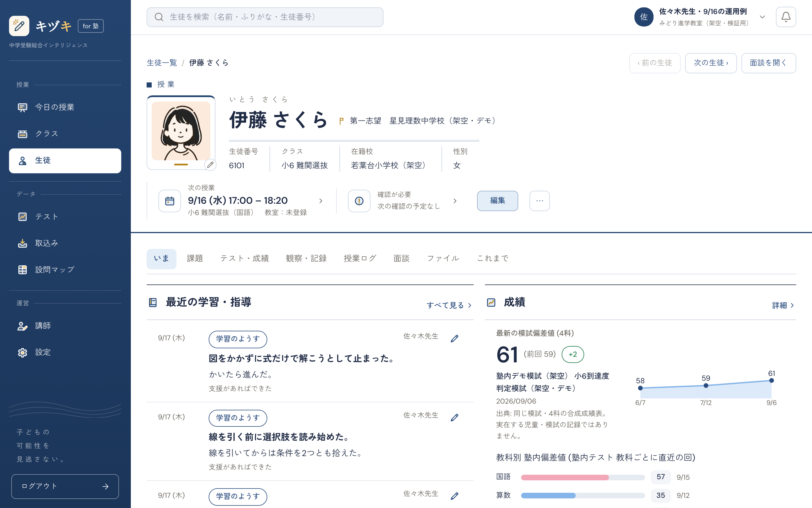The width and height of the screenshot is (812, 508).
Task: Click the キヅキ pencil logo icon
Action: coord(19,26)
